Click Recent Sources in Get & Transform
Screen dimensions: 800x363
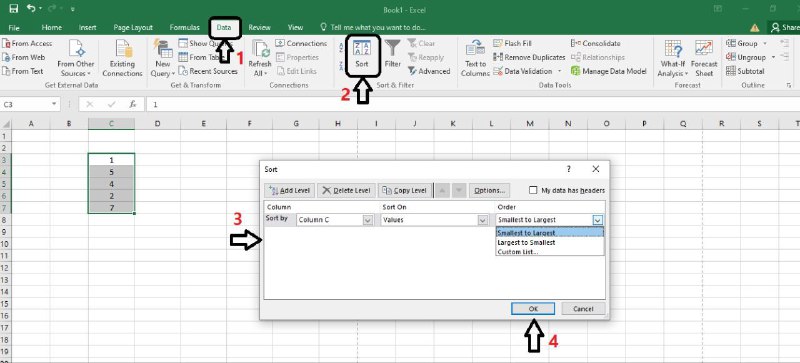point(208,71)
